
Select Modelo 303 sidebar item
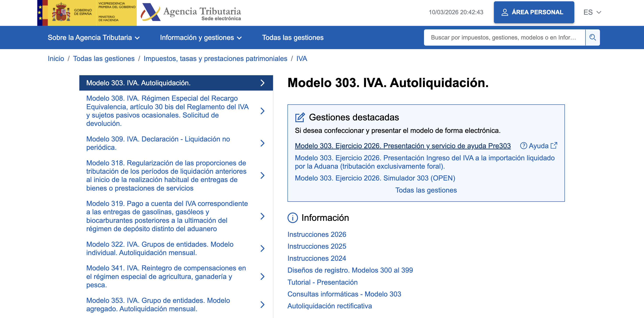176,83
